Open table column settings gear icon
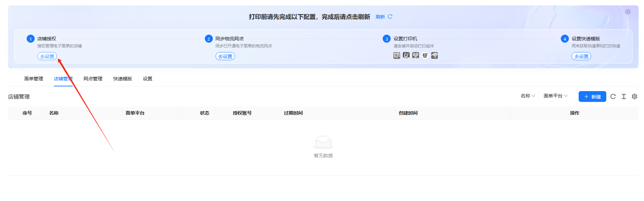The width and height of the screenshot is (644, 201). coord(635,96)
